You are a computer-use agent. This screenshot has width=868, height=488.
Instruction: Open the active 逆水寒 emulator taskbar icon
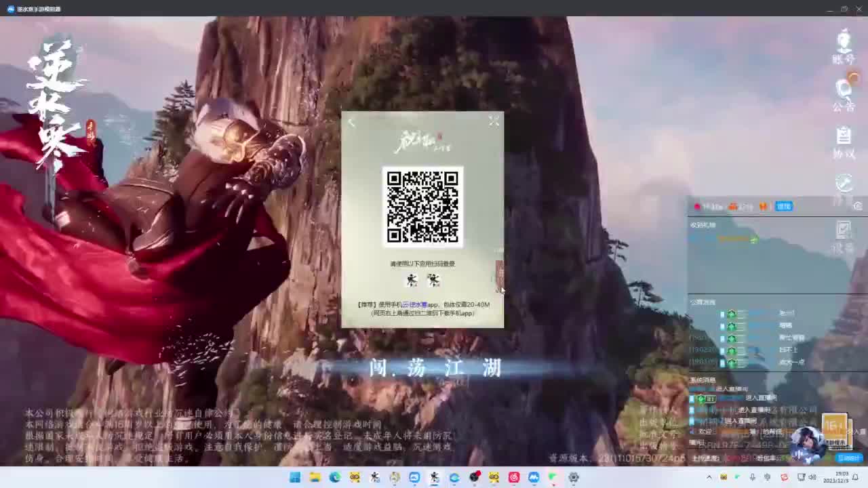(434, 477)
